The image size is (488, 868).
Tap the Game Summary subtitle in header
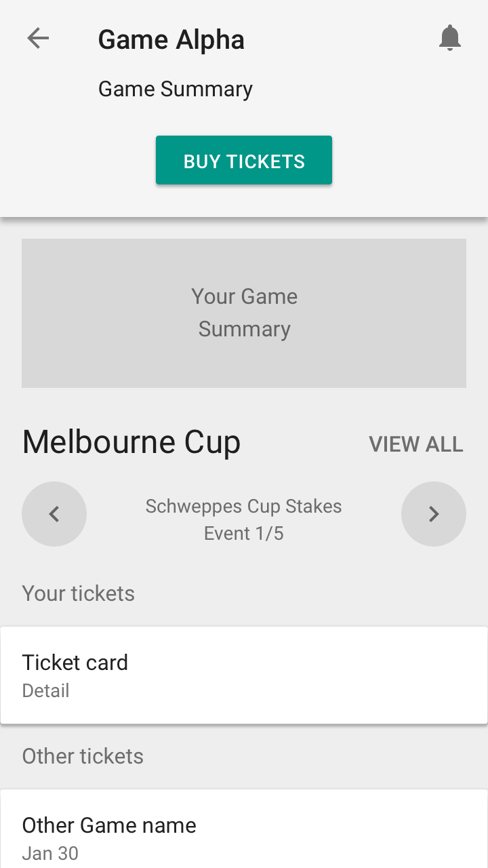tap(176, 89)
